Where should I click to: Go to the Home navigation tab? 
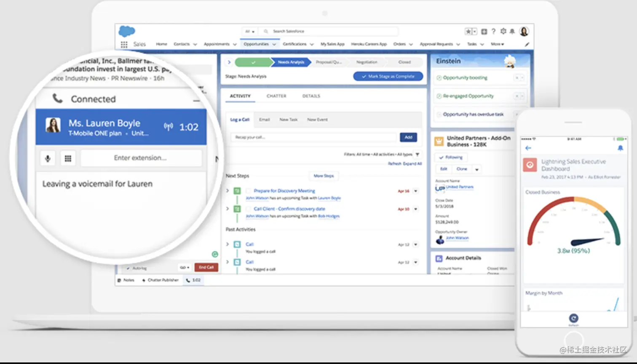(x=161, y=44)
